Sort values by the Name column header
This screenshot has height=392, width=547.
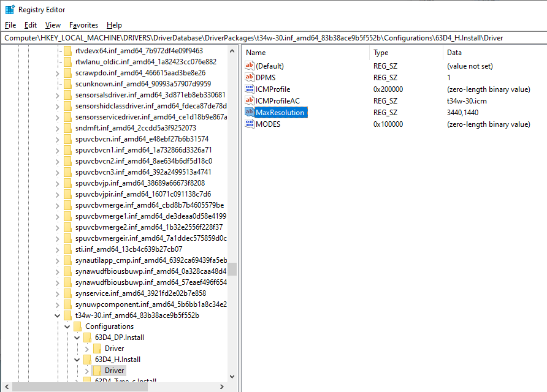305,53
